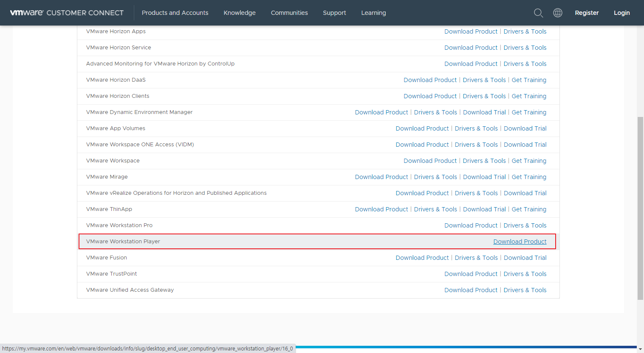Image resolution: width=644 pixels, height=353 pixels.
Task: Open Drivers & Tools for VMware Fusion
Action: pyautogui.click(x=476, y=258)
